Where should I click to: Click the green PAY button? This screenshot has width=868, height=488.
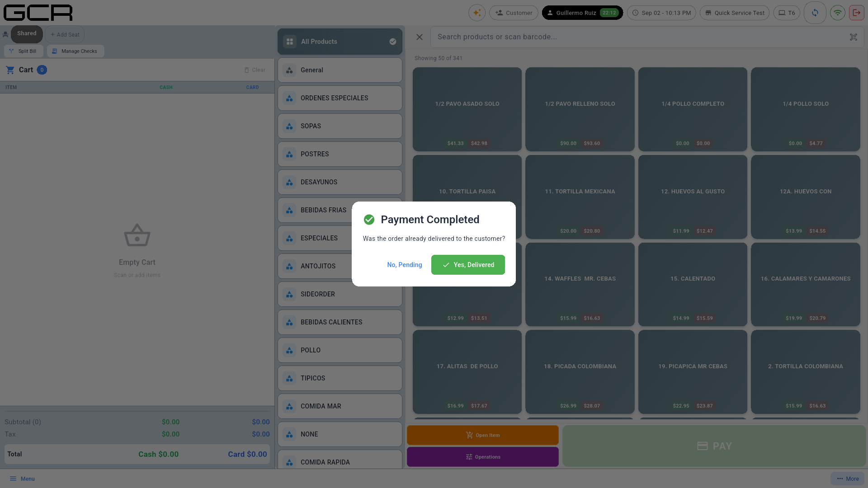pyautogui.click(x=714, y=446)
